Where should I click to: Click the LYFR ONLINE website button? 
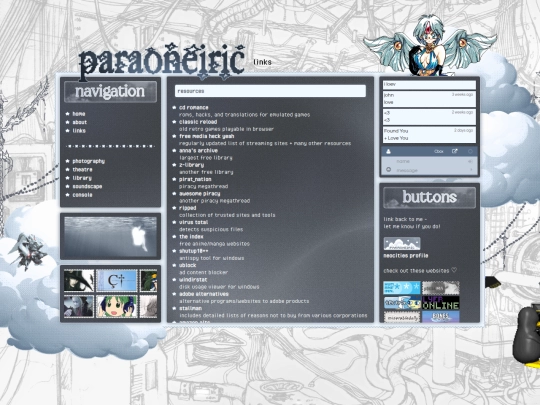pos(441,303)
